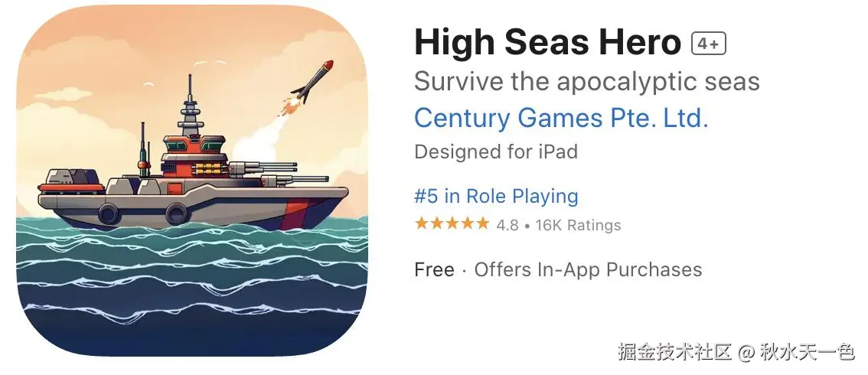
Task: Click the Offers In-App Purchases text
Action: [588, 270]
